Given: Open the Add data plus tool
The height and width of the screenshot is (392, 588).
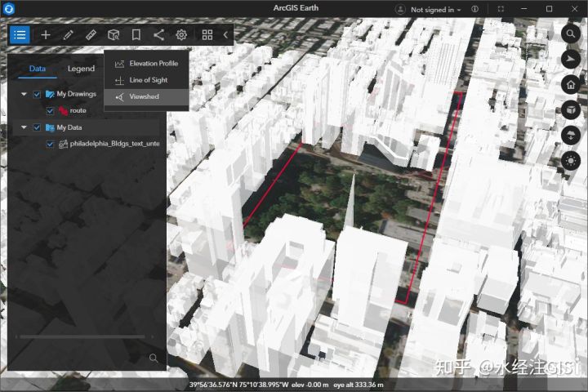Looking at the screenshot, I should 46,35.
